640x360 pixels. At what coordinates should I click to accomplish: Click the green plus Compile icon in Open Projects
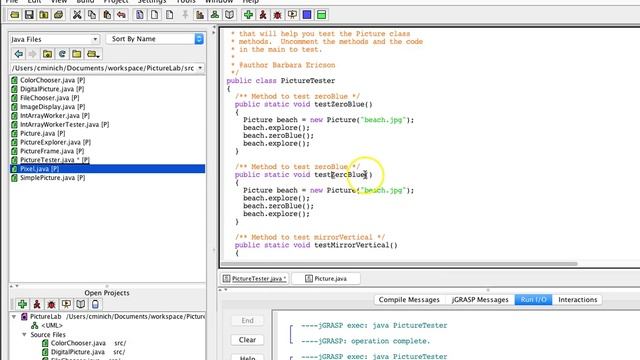[x=22, y=304]
